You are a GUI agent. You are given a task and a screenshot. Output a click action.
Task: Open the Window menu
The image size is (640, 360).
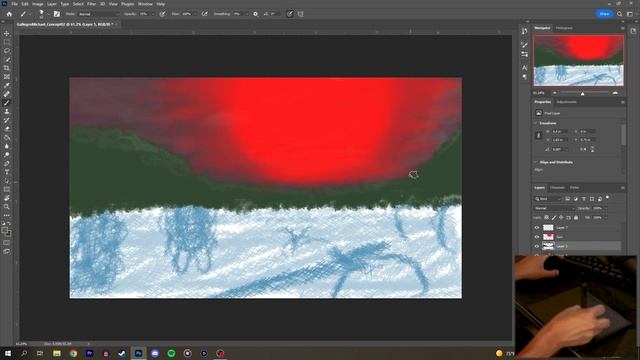point(145,4)
